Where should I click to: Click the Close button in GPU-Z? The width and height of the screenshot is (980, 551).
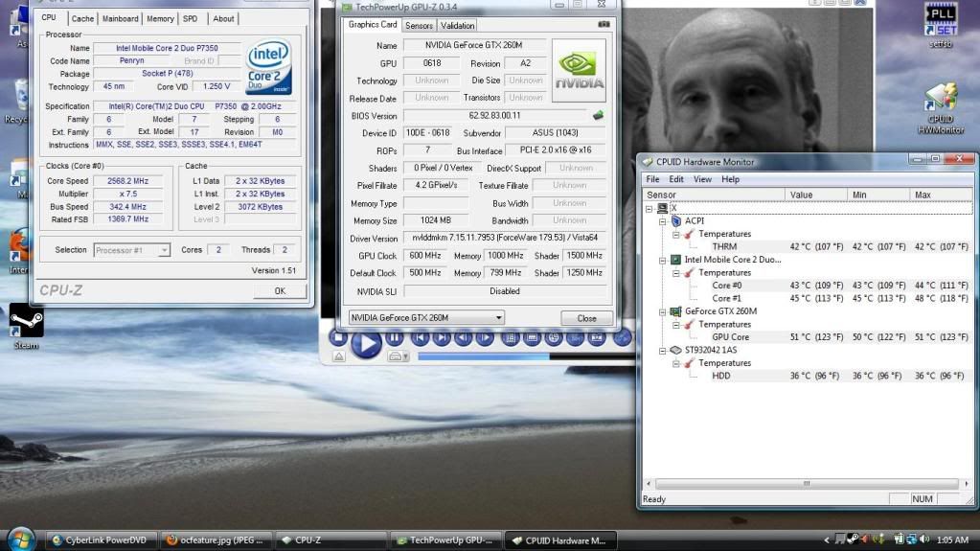click(x=586, y=318)
